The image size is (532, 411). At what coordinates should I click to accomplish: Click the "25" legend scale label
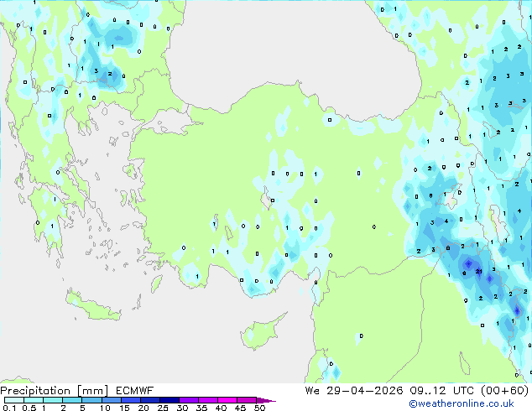(x=163, y=408)
